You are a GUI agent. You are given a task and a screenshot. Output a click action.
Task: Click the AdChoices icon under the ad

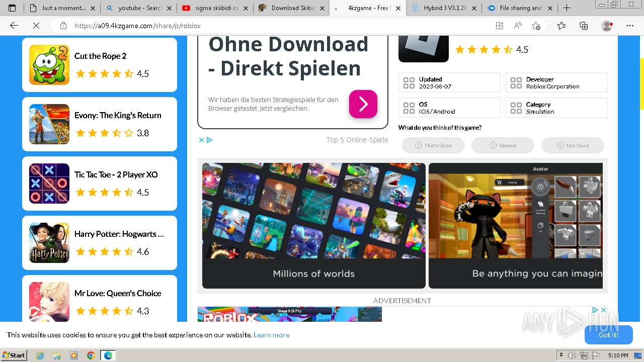point(210,140)
